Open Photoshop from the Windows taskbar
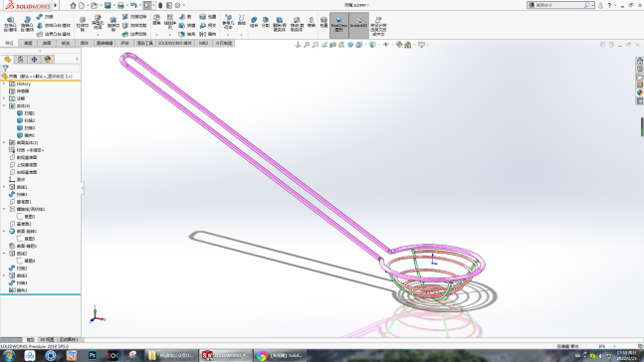Image resolution: width=644 pixels, height=362 pixels. [93, 355]
